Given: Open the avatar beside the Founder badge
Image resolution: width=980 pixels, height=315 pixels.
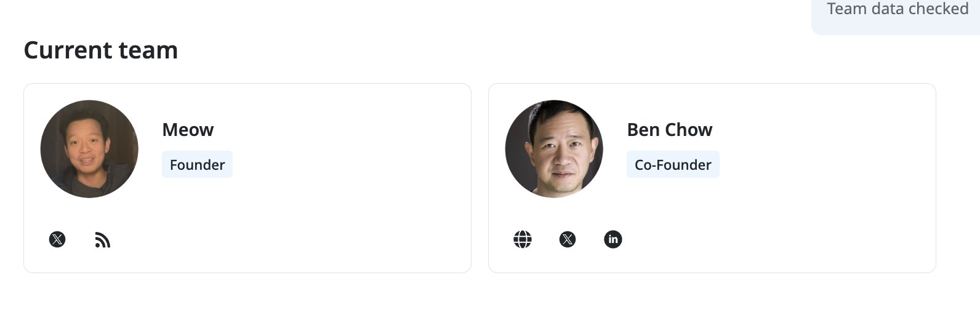Looking at the screenshot, I should (89, 149).
